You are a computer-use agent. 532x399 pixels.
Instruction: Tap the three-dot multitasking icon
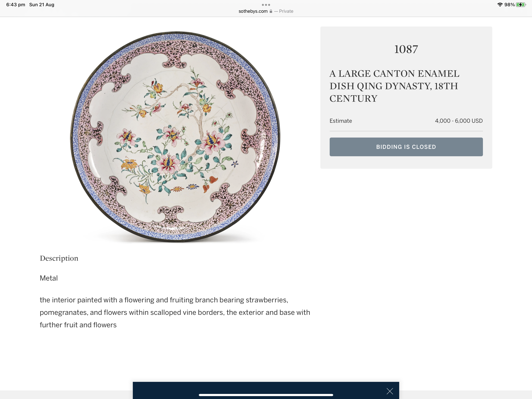(x=266, y=5)
